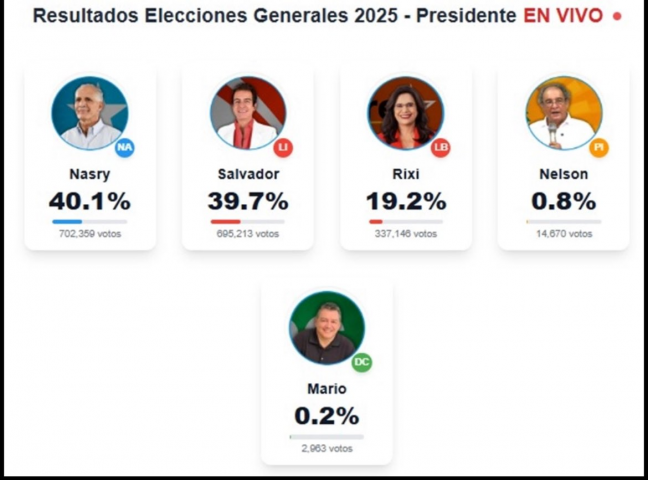Select Nelson's candidate portrait
Screen dimensions: 648x480
tap(563, 113)
